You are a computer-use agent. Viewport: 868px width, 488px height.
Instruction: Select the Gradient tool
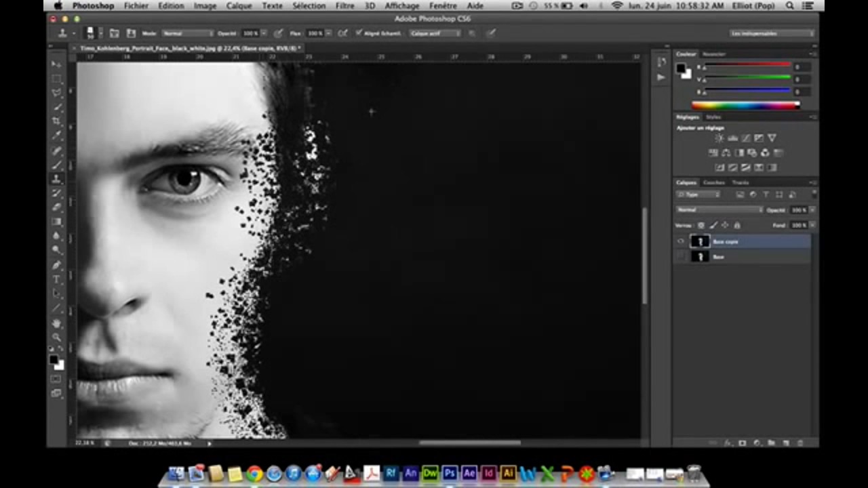[57, 222]
